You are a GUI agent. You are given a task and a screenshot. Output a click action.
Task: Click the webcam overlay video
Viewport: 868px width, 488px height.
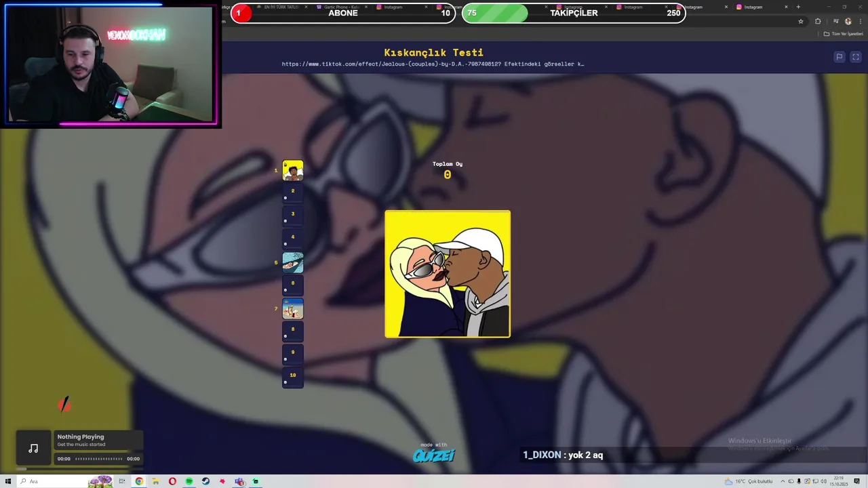(x=111, y=65)
